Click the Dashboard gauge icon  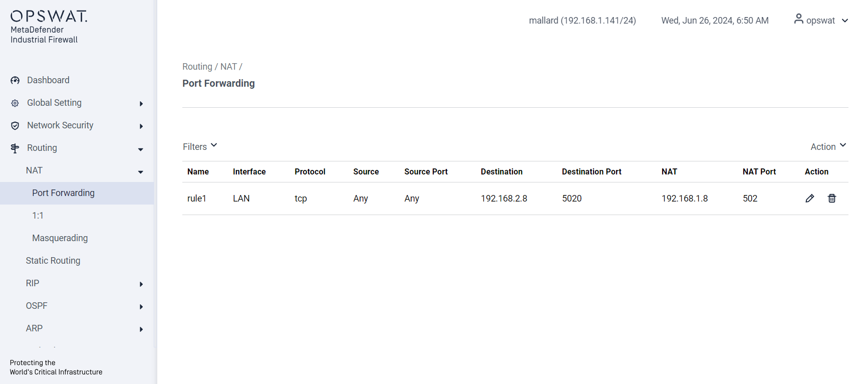(15, 80)
